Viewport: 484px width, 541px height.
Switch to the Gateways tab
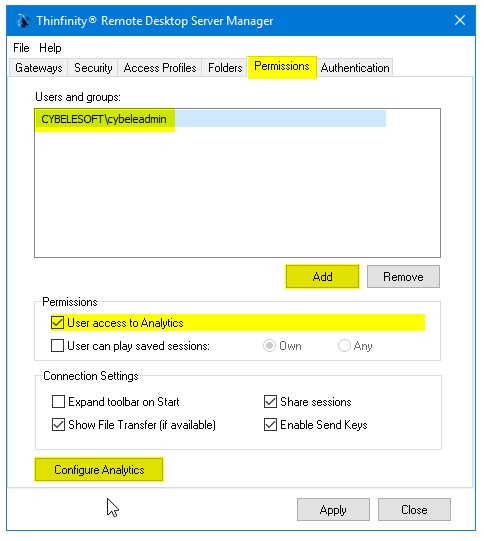[39, 68]
